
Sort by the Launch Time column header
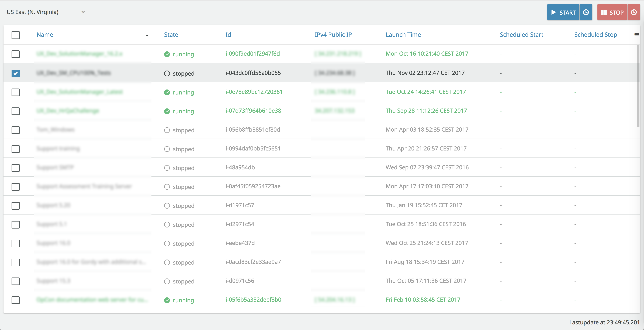point(403,35)
